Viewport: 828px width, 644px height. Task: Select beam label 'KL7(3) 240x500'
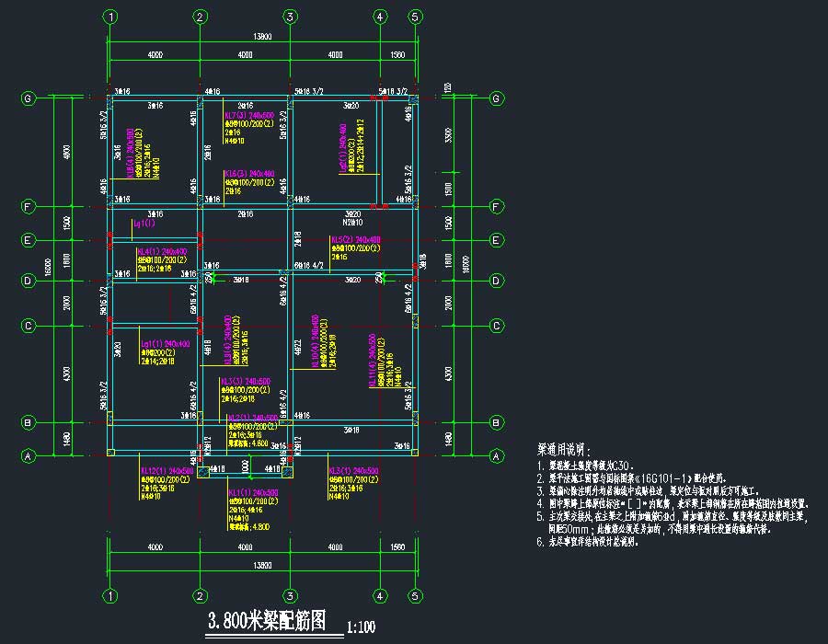[x=249, y=115]
